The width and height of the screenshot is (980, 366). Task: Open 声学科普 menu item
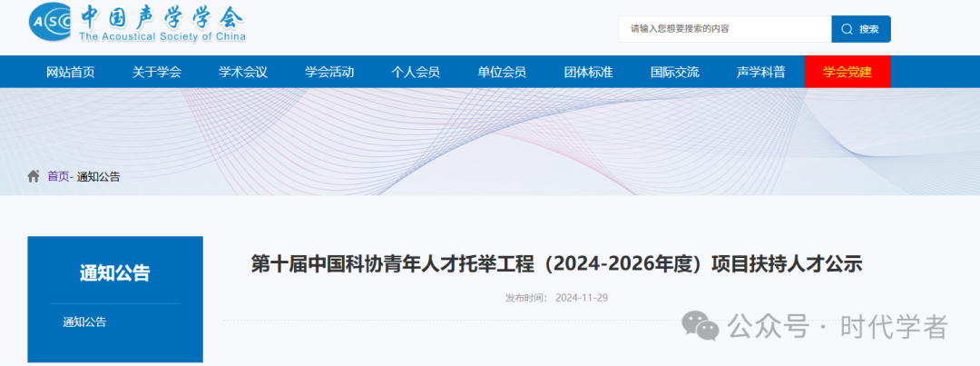761,72
